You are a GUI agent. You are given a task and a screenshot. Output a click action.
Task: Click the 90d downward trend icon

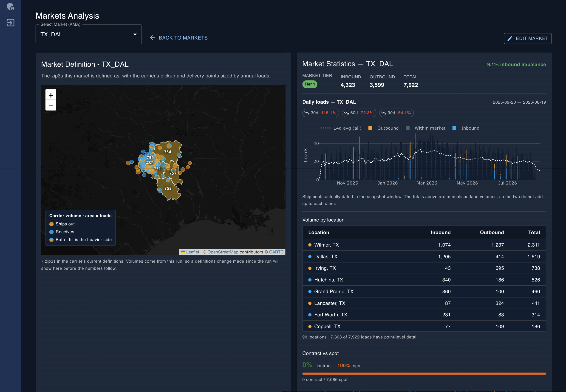pos(384,113)
